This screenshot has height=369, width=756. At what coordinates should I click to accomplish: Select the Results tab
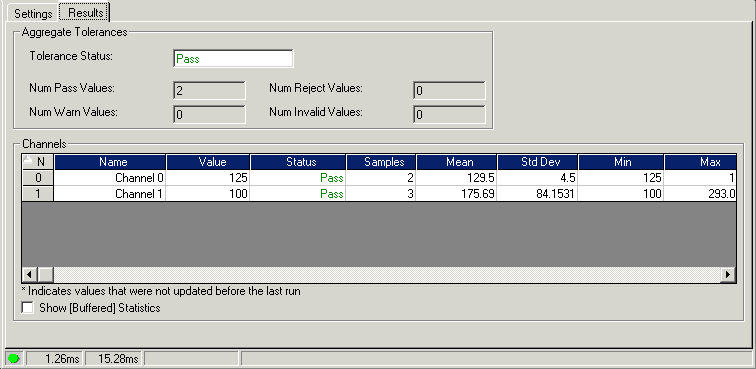tap(85, 12)
